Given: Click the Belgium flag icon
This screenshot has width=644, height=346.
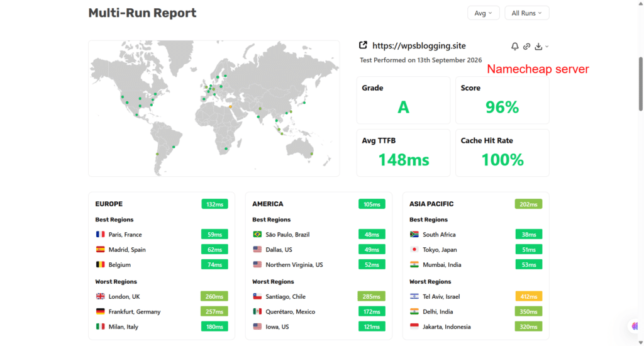Looking at the screenshot, I should tap(100, 265).
